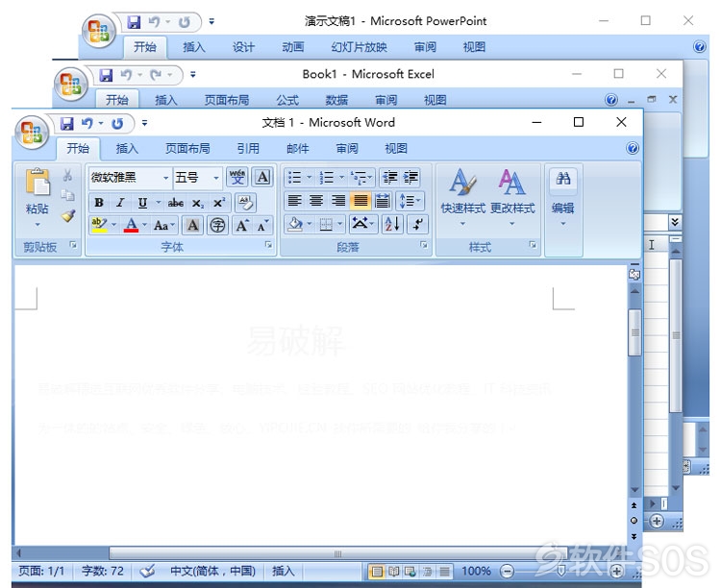Click the Clear Formatting eraser icon

pyautogui.click(x=245, y=203)
